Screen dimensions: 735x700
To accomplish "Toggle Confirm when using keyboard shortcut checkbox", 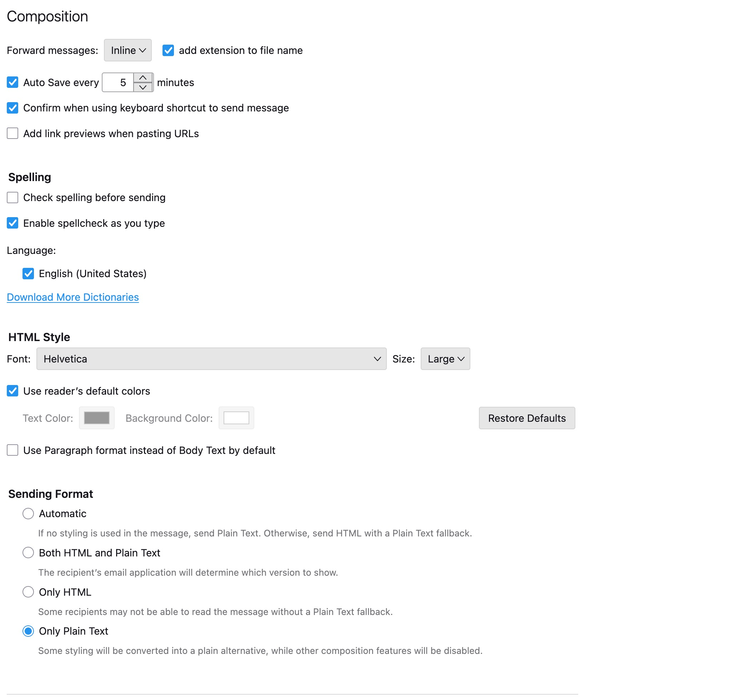I will [x=13, y=108].
